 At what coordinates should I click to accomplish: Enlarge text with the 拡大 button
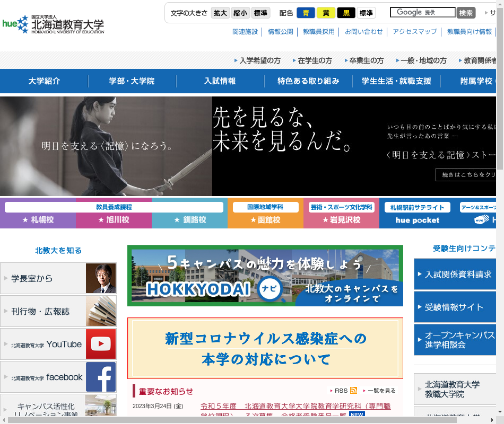(220, 13)
